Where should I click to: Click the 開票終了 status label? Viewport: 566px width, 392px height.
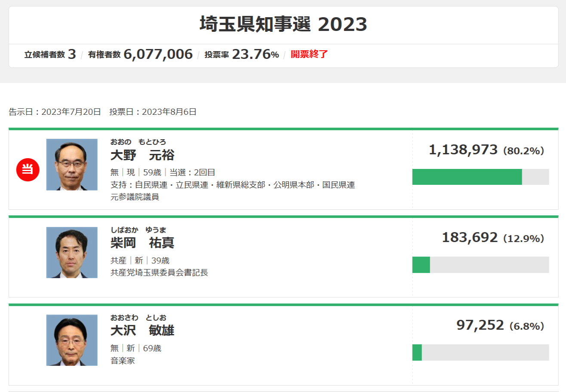[x=309, y=54]
